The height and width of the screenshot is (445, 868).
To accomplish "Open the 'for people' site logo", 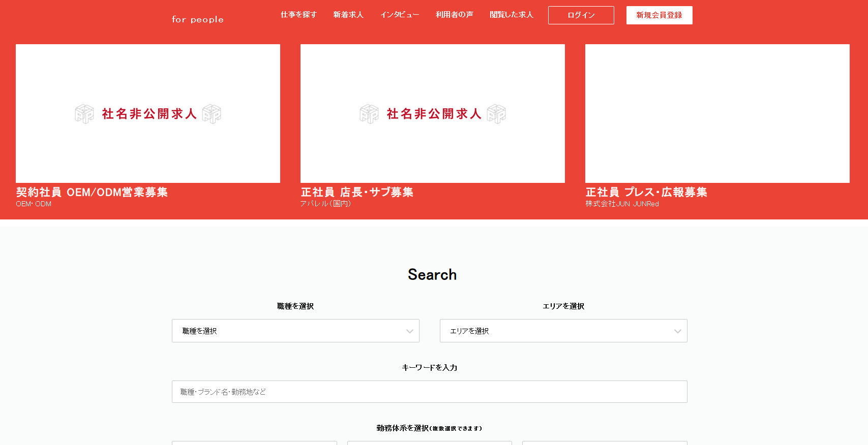I will tap(198, 19).
